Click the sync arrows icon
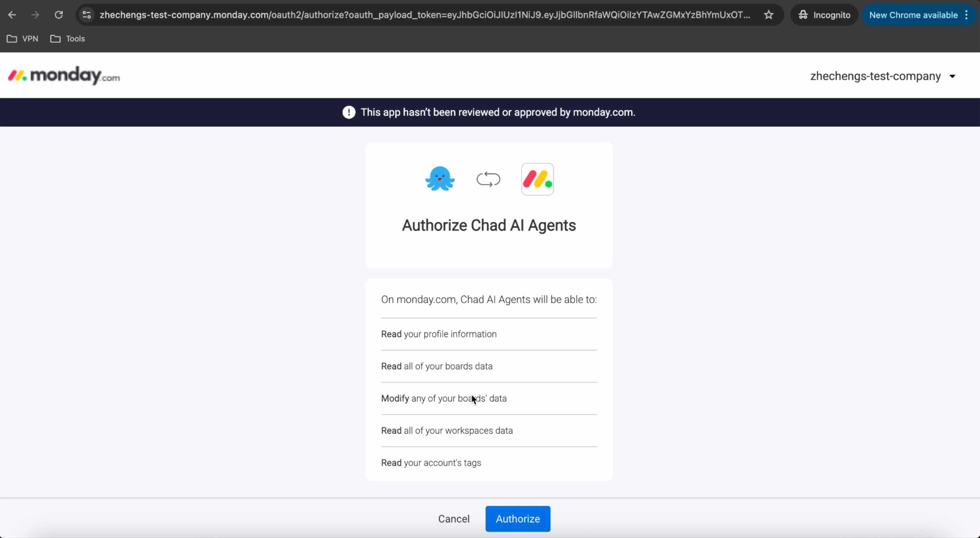 [x=489, y=179]
